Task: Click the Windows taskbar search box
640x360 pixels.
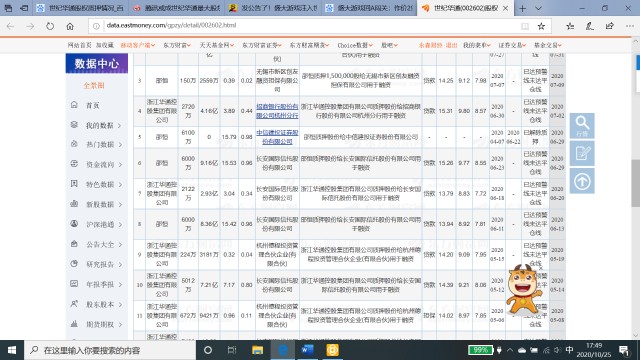Action: tap(110, 350)
